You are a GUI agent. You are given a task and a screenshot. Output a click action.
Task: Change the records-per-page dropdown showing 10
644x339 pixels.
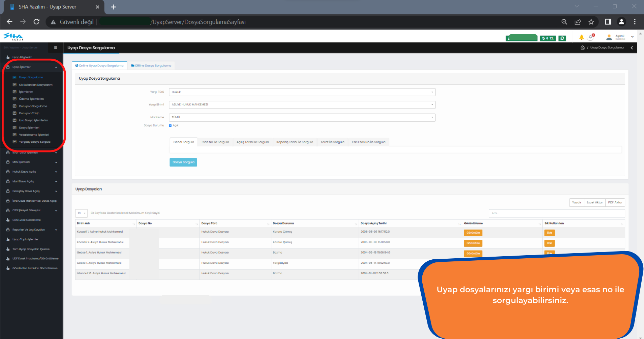[81, 213]
